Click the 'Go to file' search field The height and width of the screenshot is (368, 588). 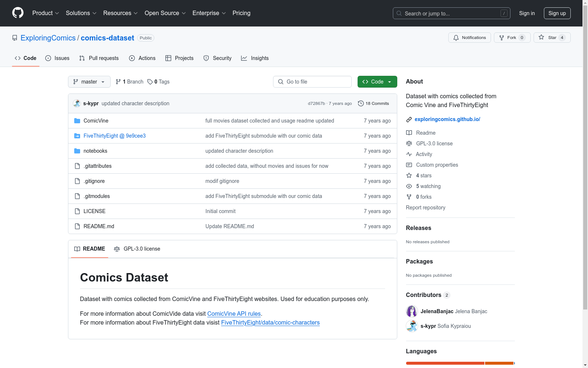(x=312, y=82)
